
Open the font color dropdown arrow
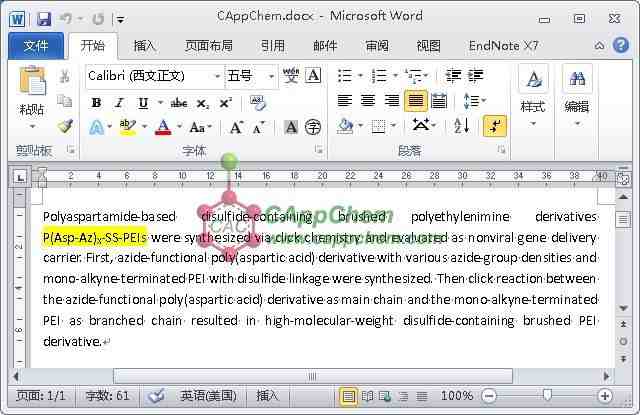[x=180, y=127]
